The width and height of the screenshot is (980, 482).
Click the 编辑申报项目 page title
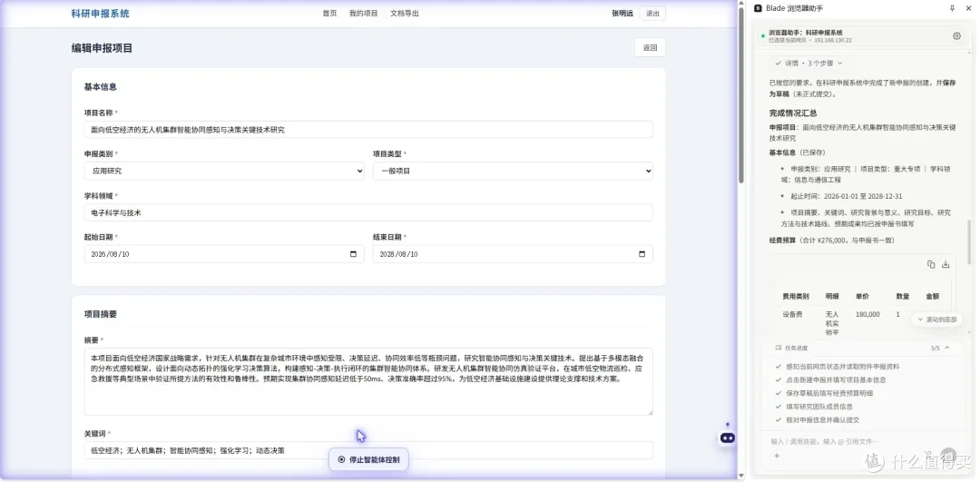102,48
